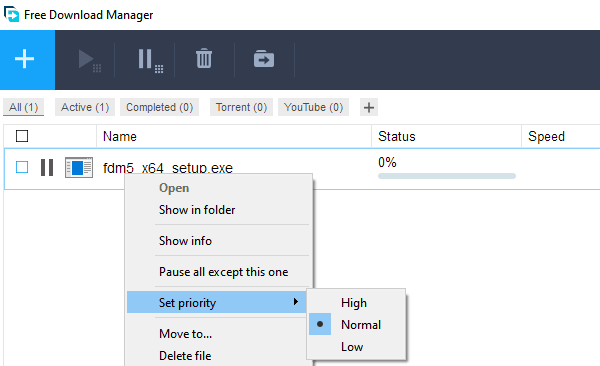Switch to the Active (1) filter tab
Screen dimensions: 600x366
(85, 107)
